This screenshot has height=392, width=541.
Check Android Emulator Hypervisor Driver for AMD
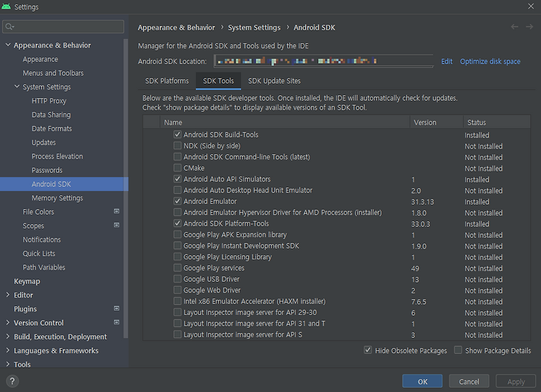pos(177,212)
